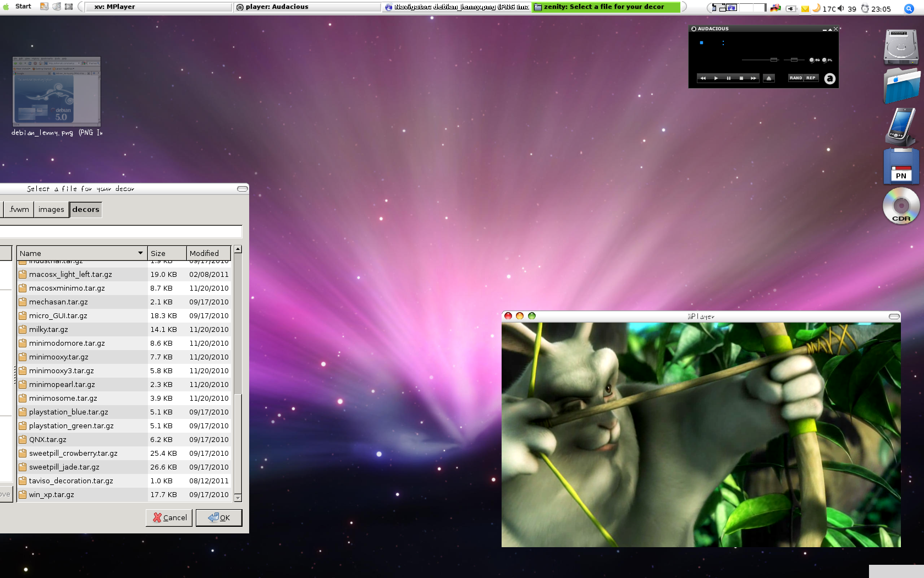The image size is (924, 578).
Task: Select mechasan.tar.gz
Action: click(124, 302)
